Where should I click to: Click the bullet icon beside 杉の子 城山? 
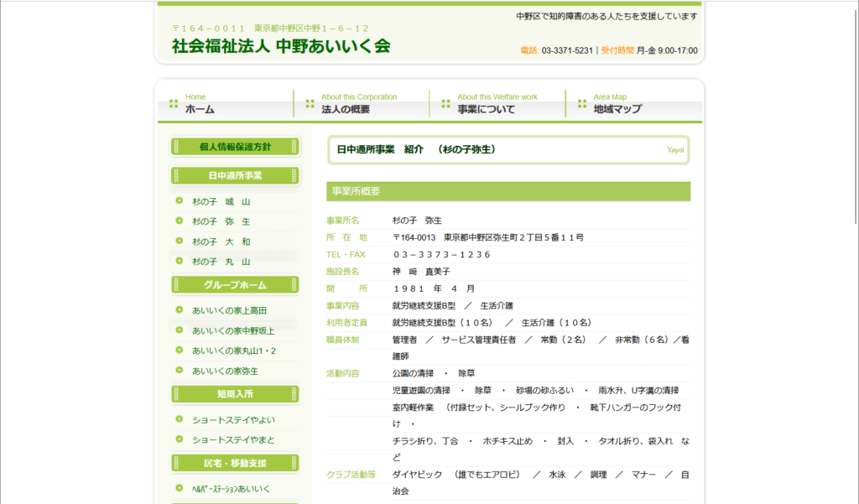pyautogui.click(x=179, y=201)
